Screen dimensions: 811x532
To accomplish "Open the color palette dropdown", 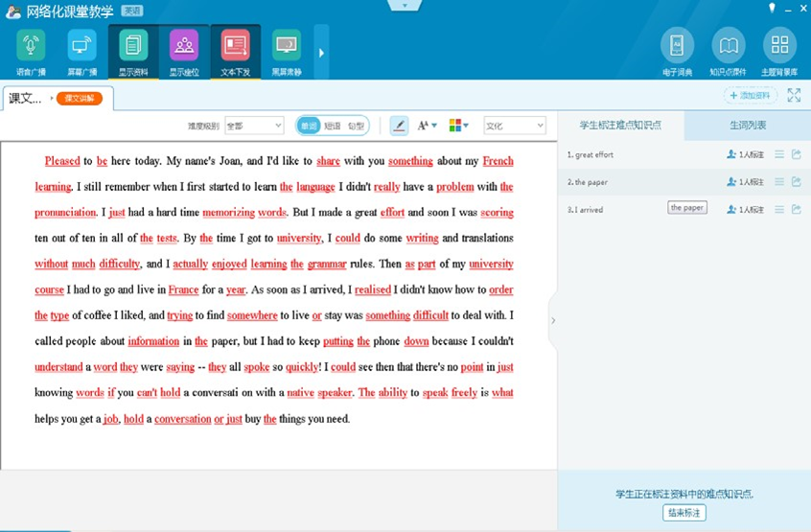I will point(459,126).
